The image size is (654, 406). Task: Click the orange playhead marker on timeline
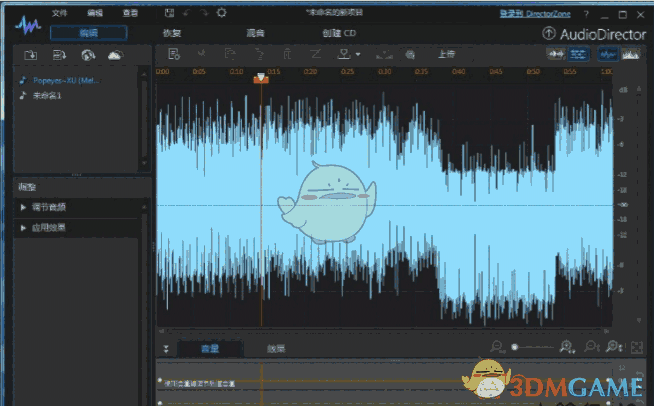(261, 78)
